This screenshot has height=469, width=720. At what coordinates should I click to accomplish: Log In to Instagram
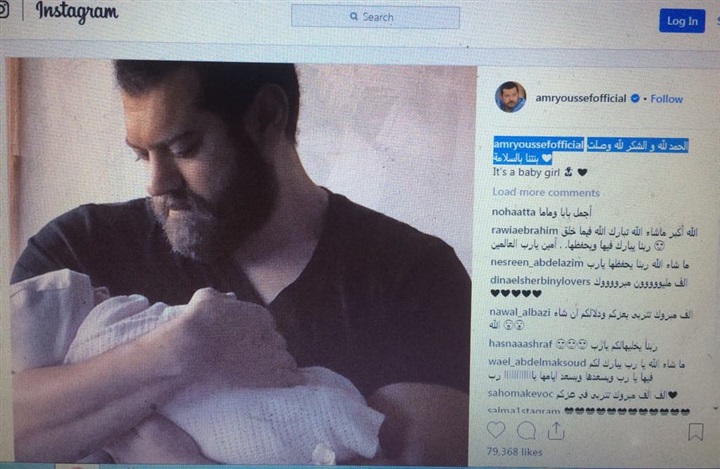(x=682, y=21)
